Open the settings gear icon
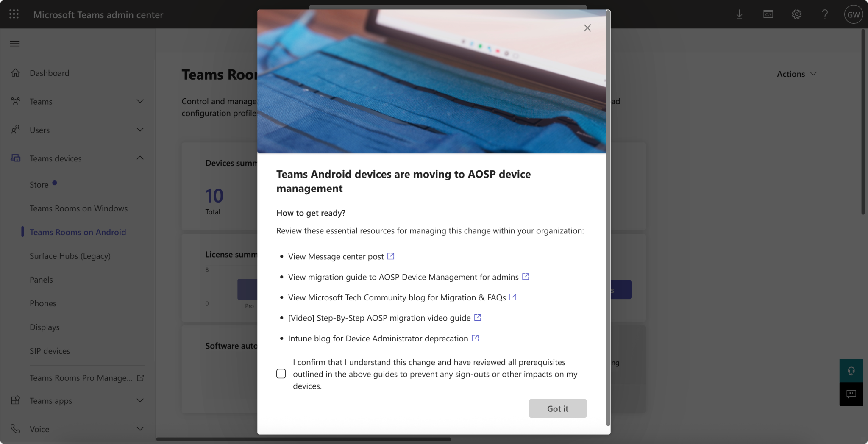The image size is (868, 444). pyautogui.click(x=796, y=14)
